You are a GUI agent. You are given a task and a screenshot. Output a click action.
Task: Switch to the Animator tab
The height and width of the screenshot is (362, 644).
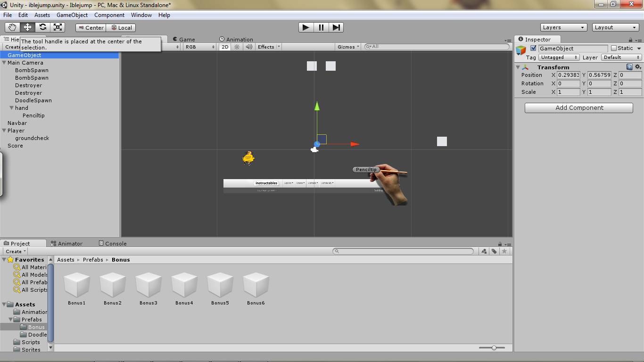(66, 244)
